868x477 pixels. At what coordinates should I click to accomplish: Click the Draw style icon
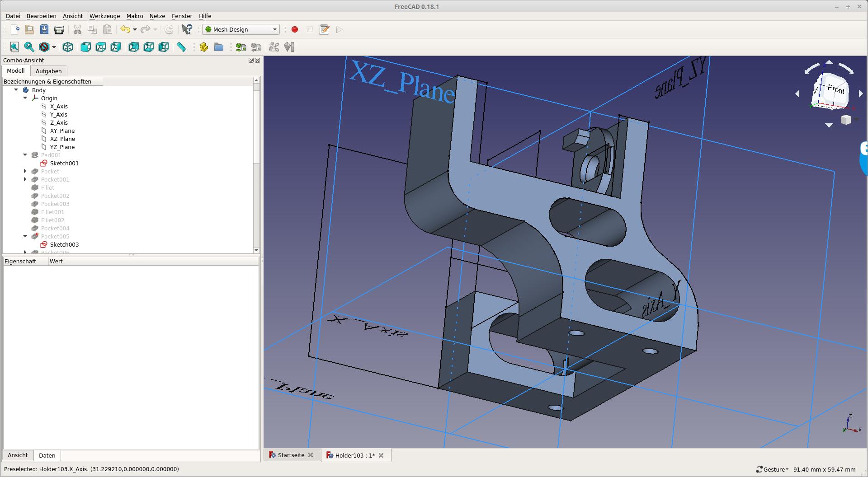(44, 47)
